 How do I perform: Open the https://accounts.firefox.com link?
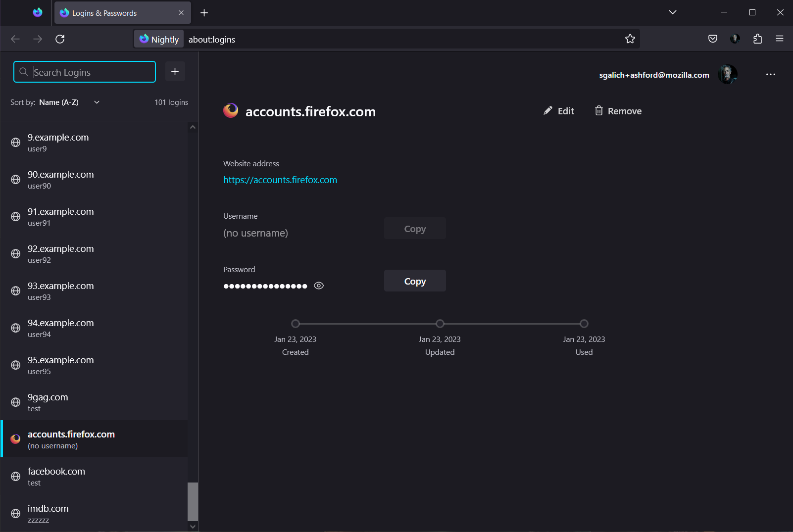point(280,180)
